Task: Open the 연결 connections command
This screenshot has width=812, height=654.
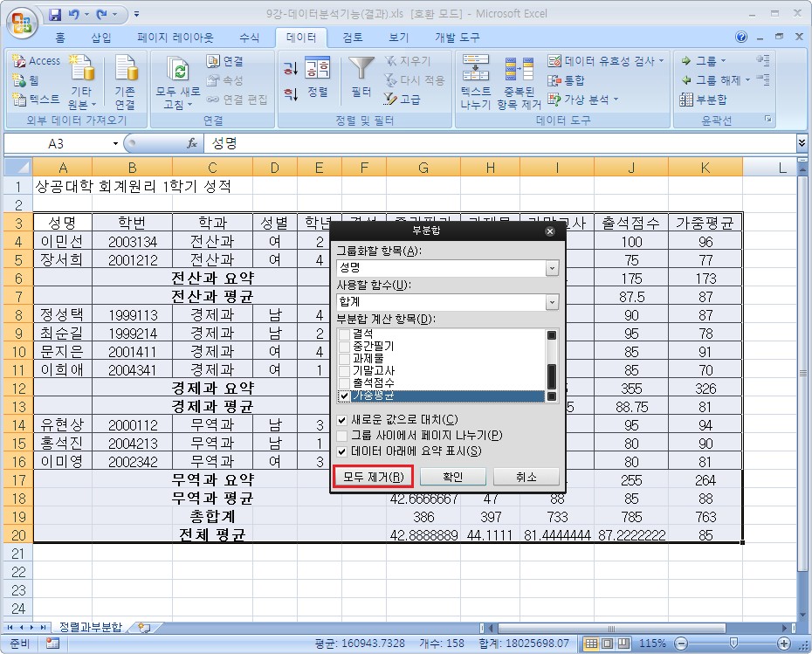Action: tap(224, 61)
